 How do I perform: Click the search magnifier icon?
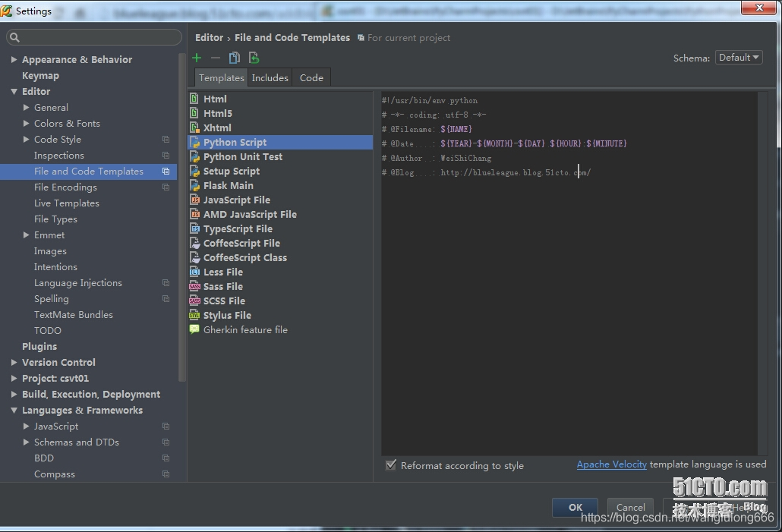[x=14, y=37]
